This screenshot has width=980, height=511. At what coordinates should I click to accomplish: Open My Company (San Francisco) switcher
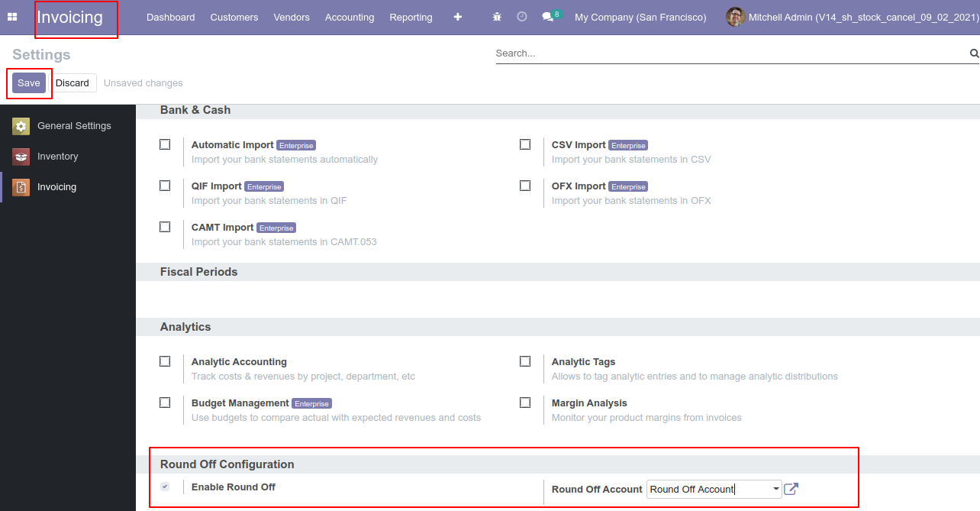click(640, 17)
